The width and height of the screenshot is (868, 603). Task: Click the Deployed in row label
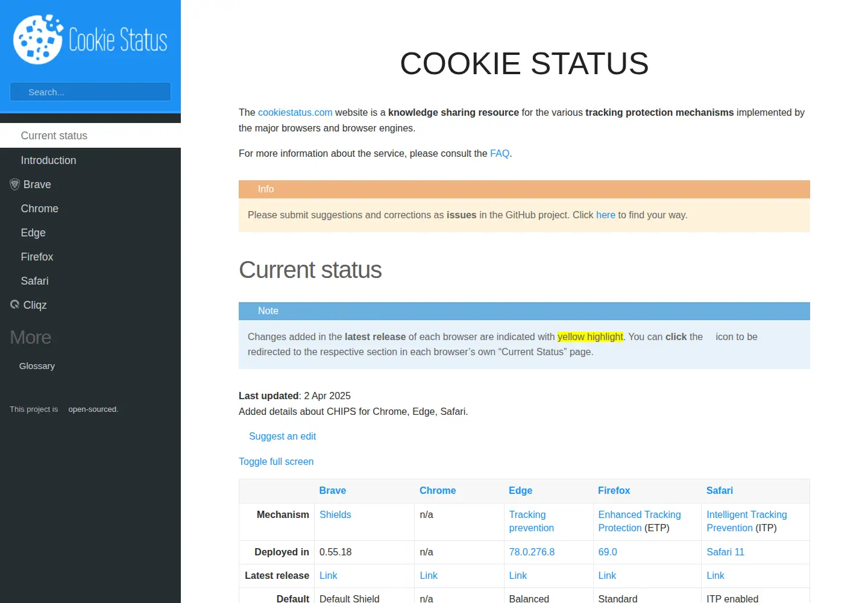(281, 552)
